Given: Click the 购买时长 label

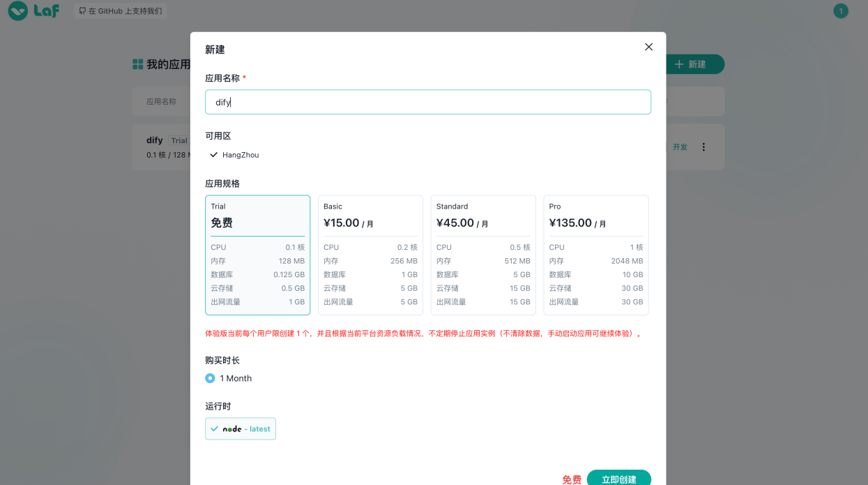Looking at the screenshot, I should point(222,360).
